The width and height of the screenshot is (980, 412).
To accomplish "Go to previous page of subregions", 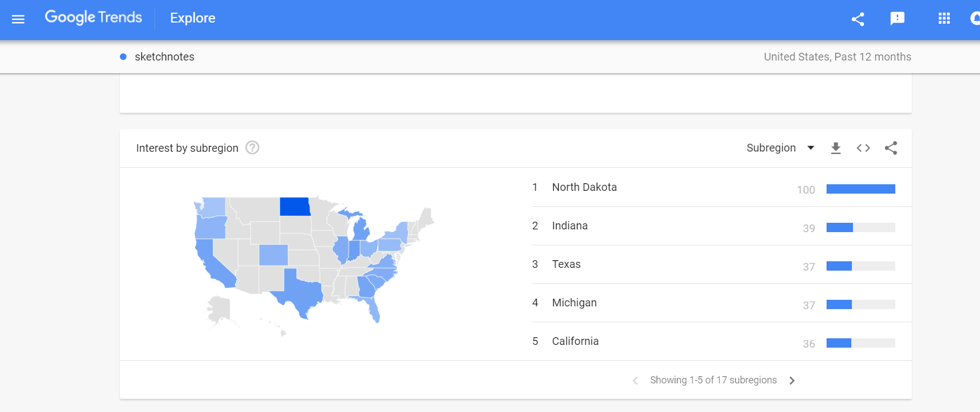I will tap(635, 381).
